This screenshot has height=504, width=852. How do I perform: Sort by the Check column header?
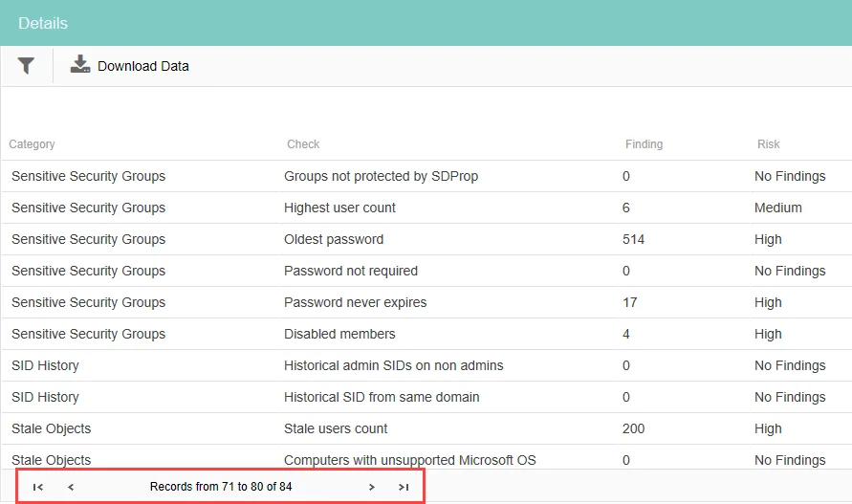click(x=303, y=144)
